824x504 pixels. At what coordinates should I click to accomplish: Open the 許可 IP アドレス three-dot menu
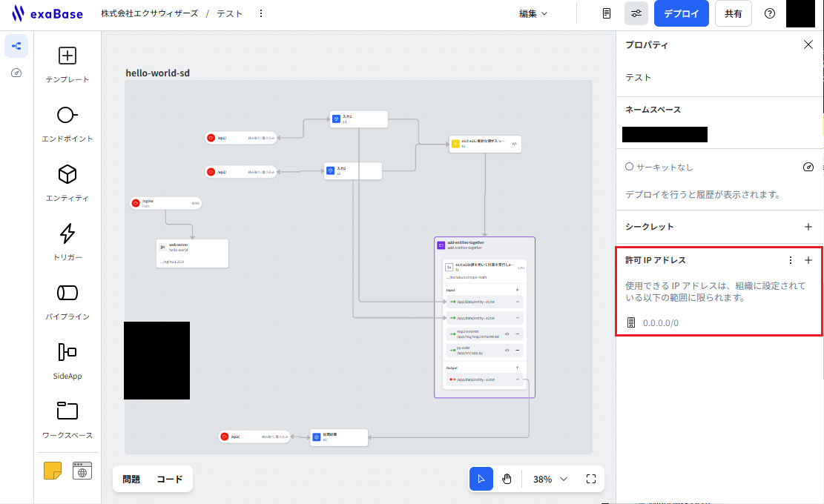click(x=791, y=260)
